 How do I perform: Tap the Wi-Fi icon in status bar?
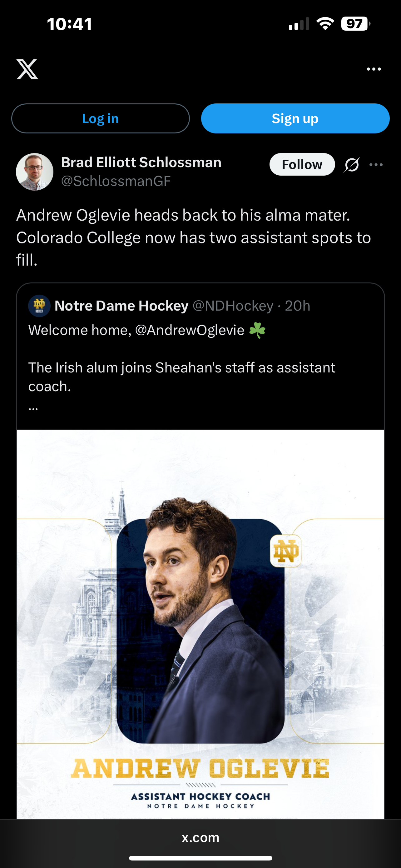point(325,24)
